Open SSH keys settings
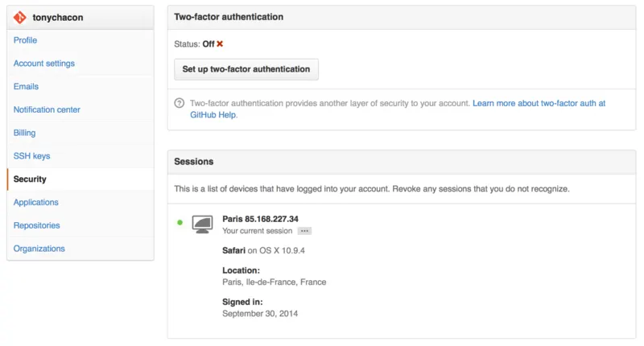The height and width of the screenshot is (346, 644). [x=31, y=156]
